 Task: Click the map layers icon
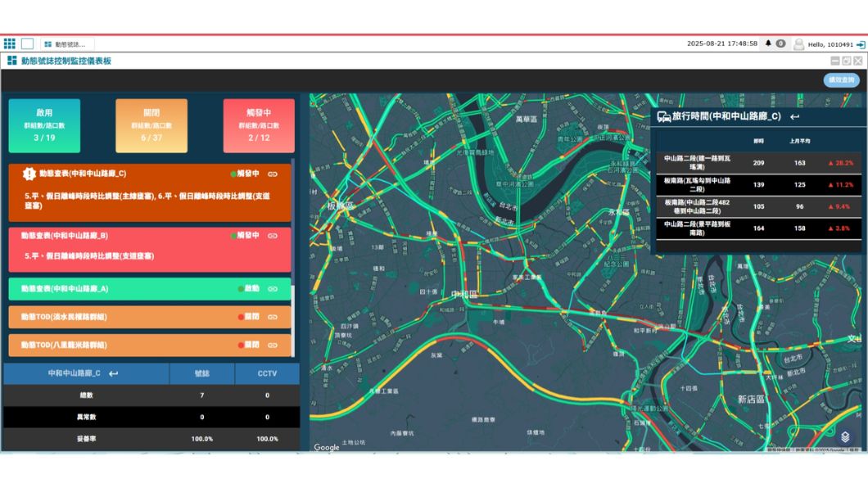tap(845, 436)
